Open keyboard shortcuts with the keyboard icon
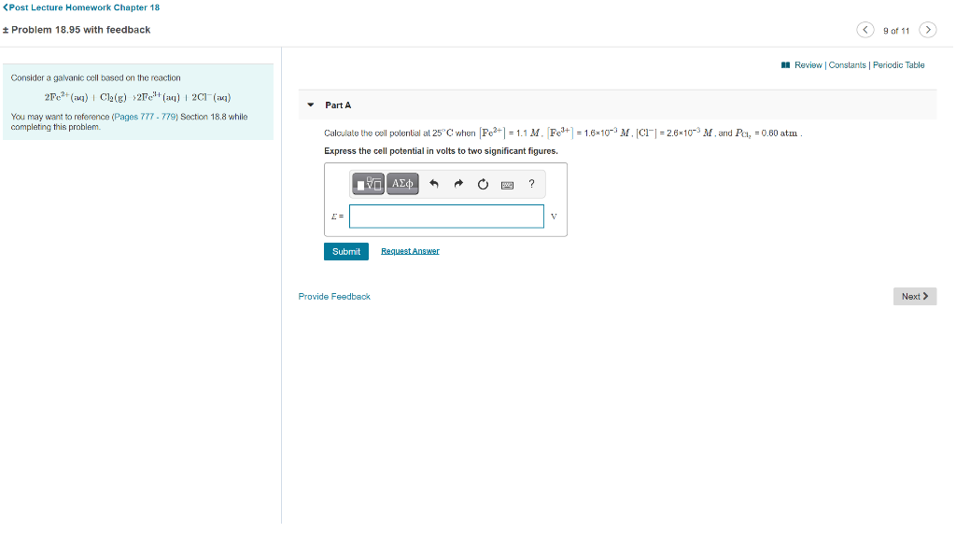956x560 pixels. coord(507,184)
